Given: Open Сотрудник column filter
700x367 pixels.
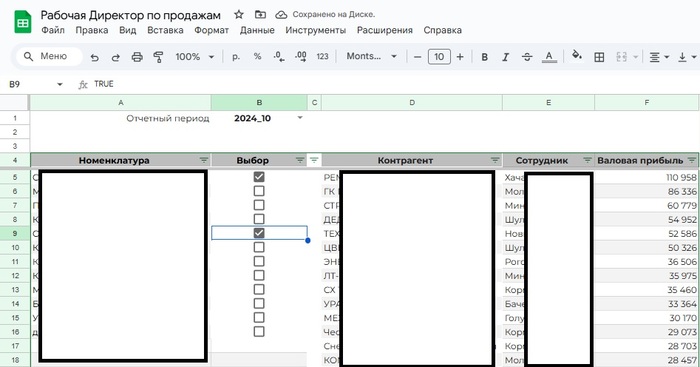Looking at the screenshot, I should tap(587, 160).
